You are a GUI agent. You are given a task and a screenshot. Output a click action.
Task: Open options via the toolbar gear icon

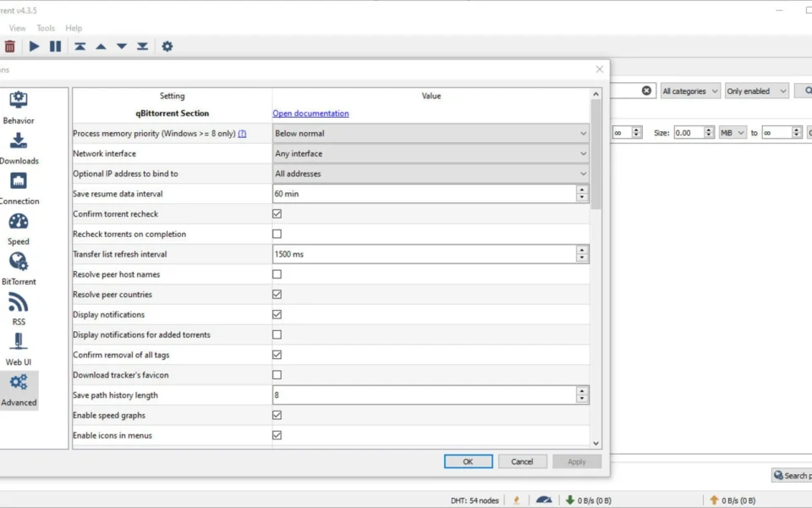click(167, 46)
